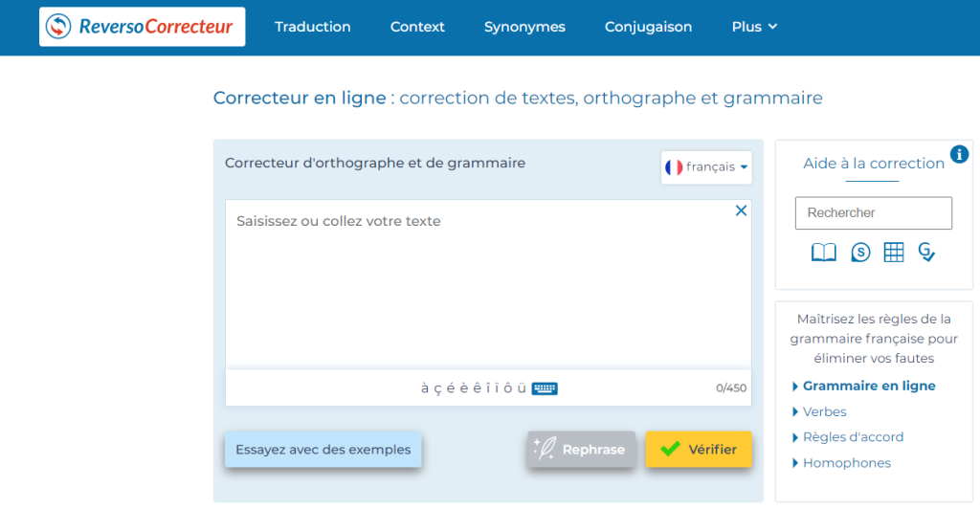Image resolution: width=980 pixels, height=509 pixels.
Task: Open the dictionary book icon
Action: (x=823, y=253)
